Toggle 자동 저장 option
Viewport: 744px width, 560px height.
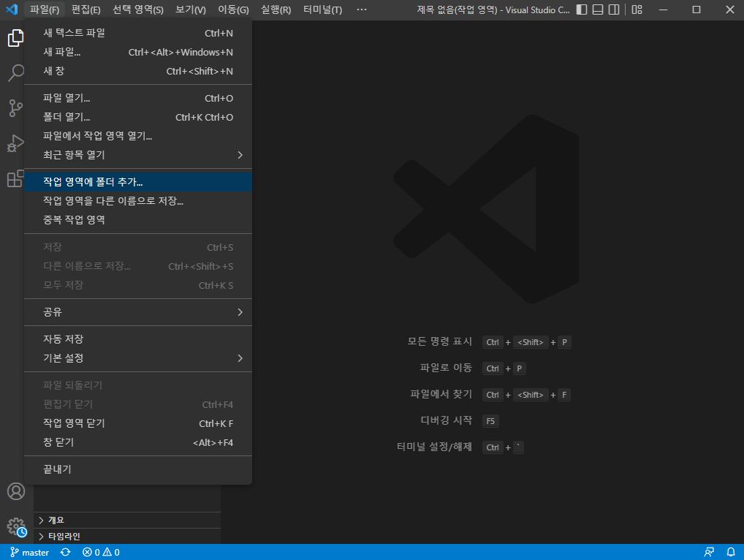coord(138,338)
